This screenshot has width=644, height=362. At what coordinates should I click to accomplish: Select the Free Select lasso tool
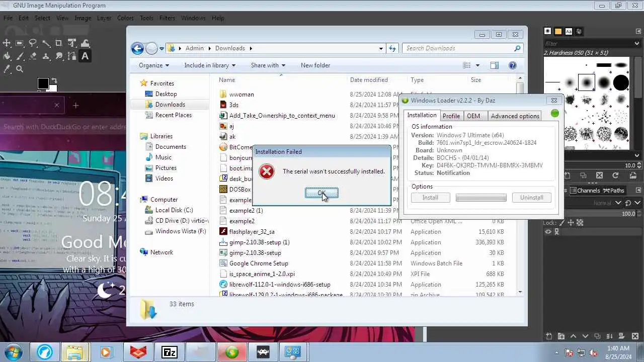click(x=33, y=44)
